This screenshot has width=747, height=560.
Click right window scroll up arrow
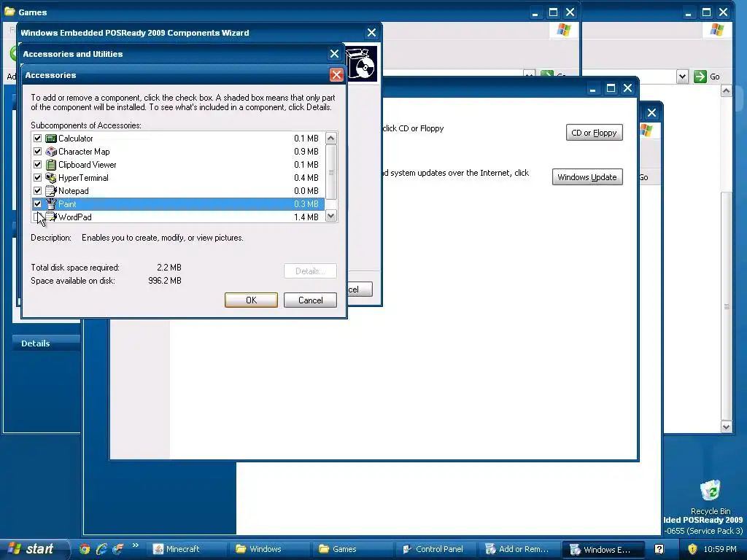(x=726, y=90)
